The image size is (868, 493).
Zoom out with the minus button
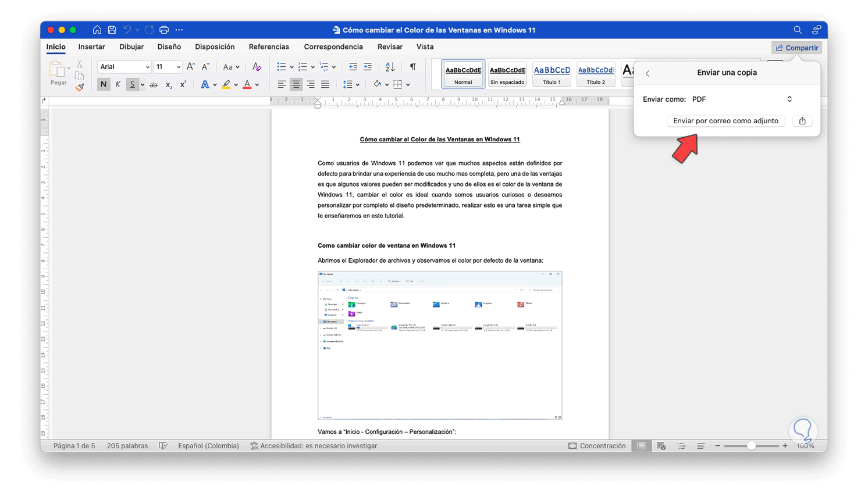(x=718, y=446)
